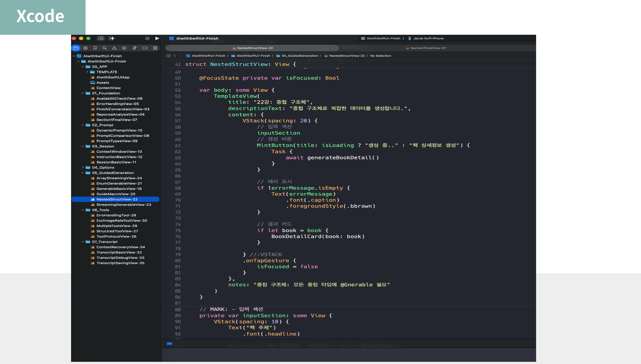Viewport: 641px width, 364px height.
Task: Open the Bookmark navigator icon
Action: (95, 48)
